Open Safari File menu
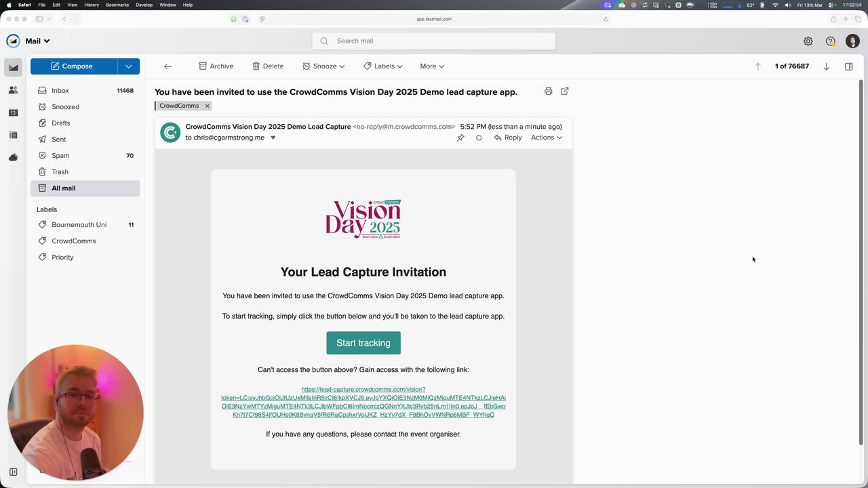This screenshot has width=868, height=488. click(x=41, y=5)
